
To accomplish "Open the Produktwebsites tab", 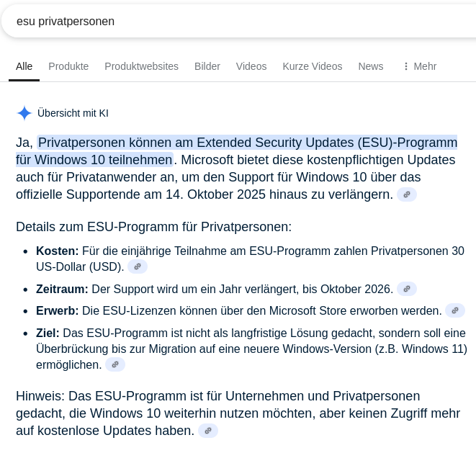I will (141, 66).
